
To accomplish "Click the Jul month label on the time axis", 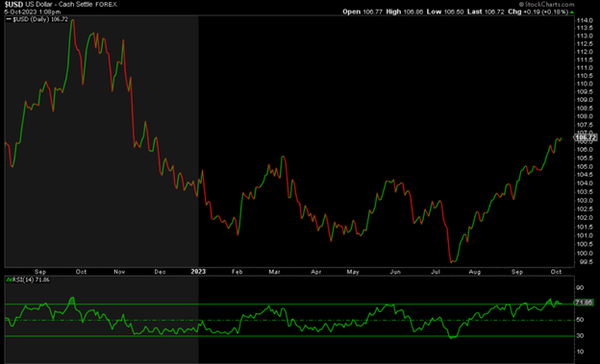I will pos(436,272).
